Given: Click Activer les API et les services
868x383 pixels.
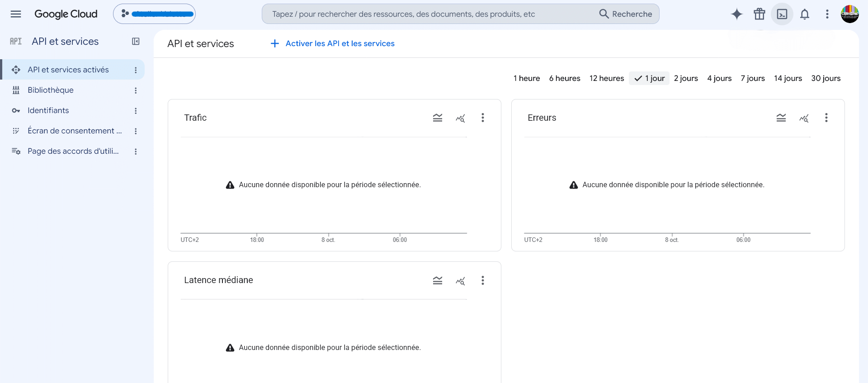Looking at the screenshot, I should 332,43.
